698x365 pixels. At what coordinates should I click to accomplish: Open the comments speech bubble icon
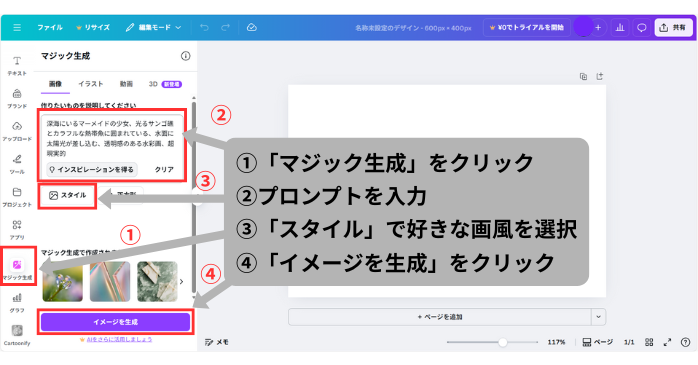point(641,28)
